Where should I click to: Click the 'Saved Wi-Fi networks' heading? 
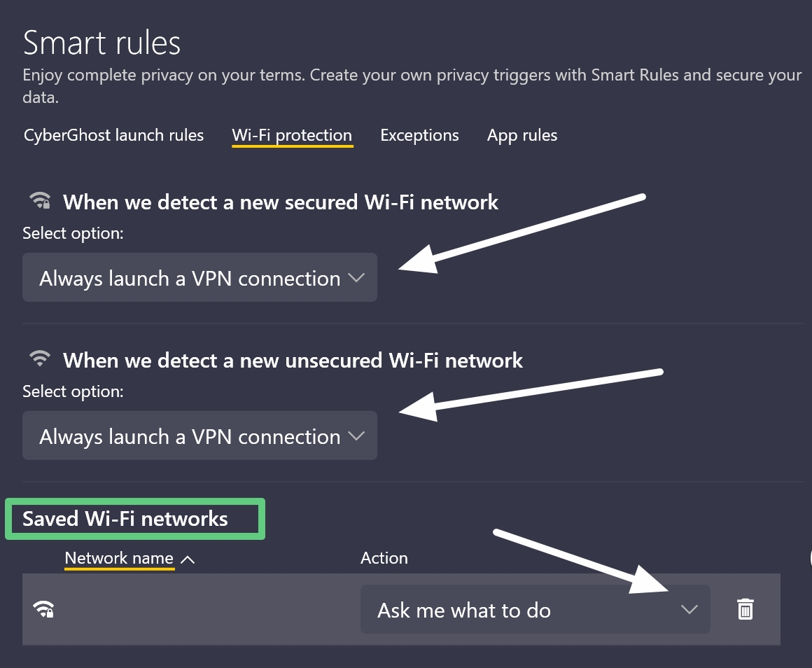click(125, 519)
